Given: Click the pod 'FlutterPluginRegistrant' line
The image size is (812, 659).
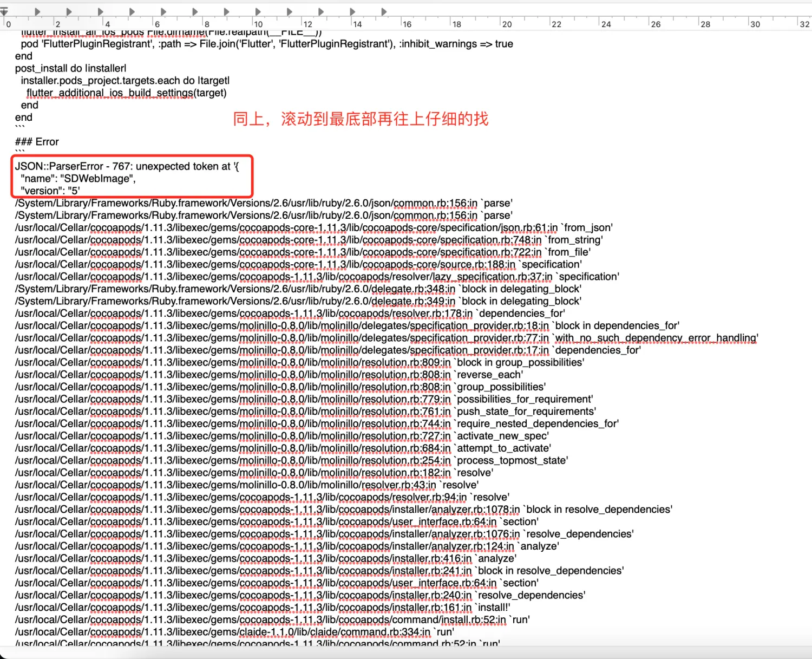Looking at the screenshot, I should pyautogui.click(x=266, y=44).
